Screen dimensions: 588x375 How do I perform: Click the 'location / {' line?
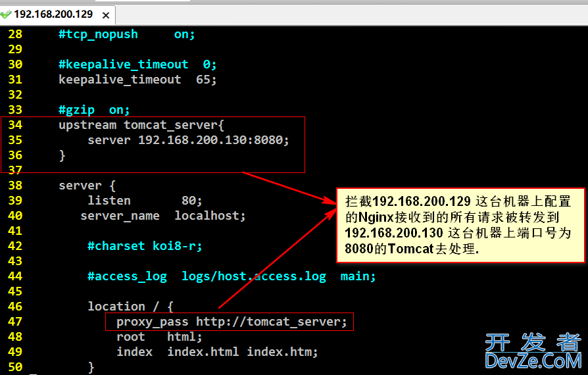pos(130,307)
